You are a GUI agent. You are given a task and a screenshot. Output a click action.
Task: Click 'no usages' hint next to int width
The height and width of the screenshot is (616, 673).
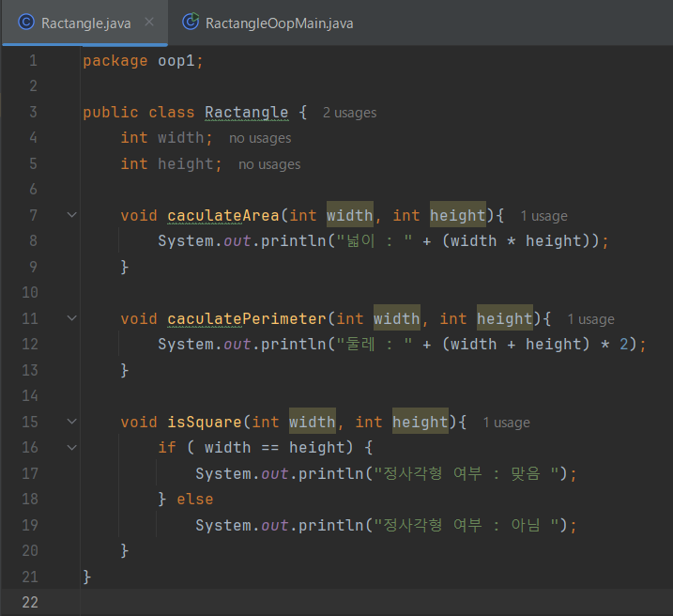pyautogui.click(x=260, y=138)
